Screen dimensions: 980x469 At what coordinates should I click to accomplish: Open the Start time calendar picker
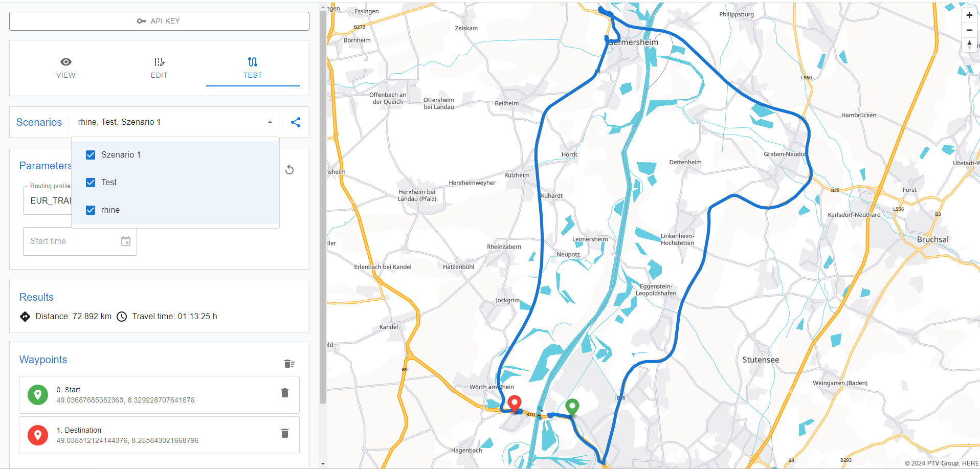click(126, 241)
